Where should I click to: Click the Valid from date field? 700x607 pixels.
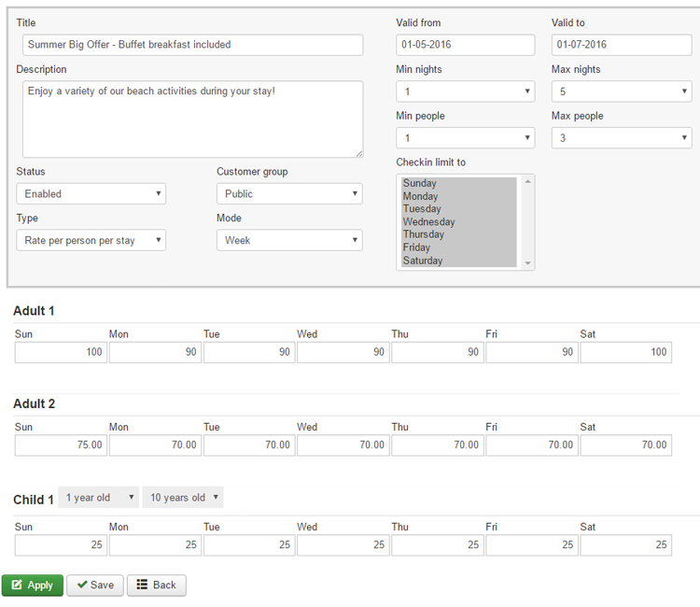pyautogui.click(x=465, y=45)
